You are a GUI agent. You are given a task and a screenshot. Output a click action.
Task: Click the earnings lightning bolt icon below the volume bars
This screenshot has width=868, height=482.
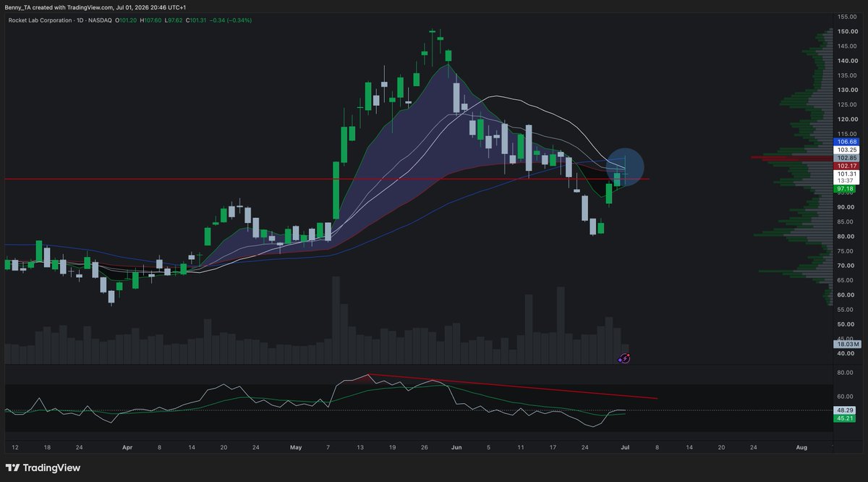click(x=625, y=358)
